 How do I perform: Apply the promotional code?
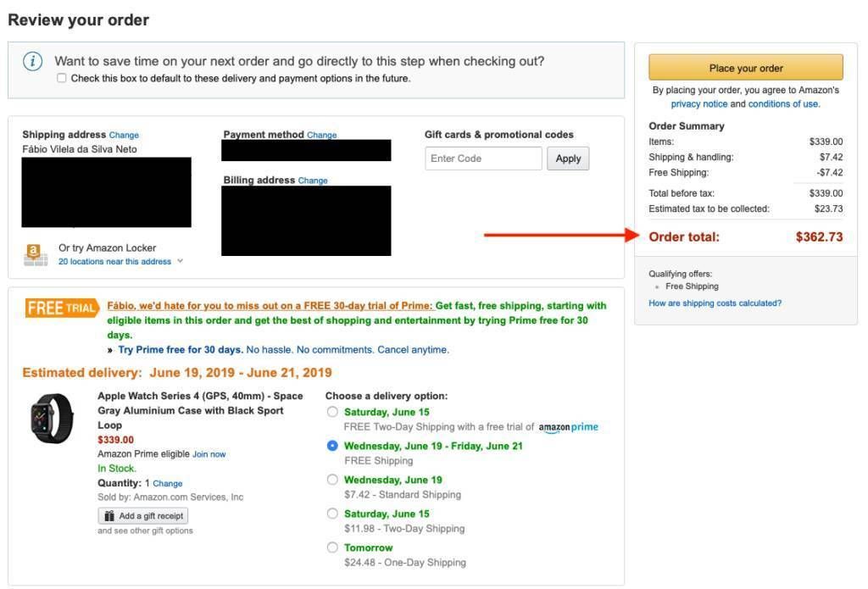568,158
